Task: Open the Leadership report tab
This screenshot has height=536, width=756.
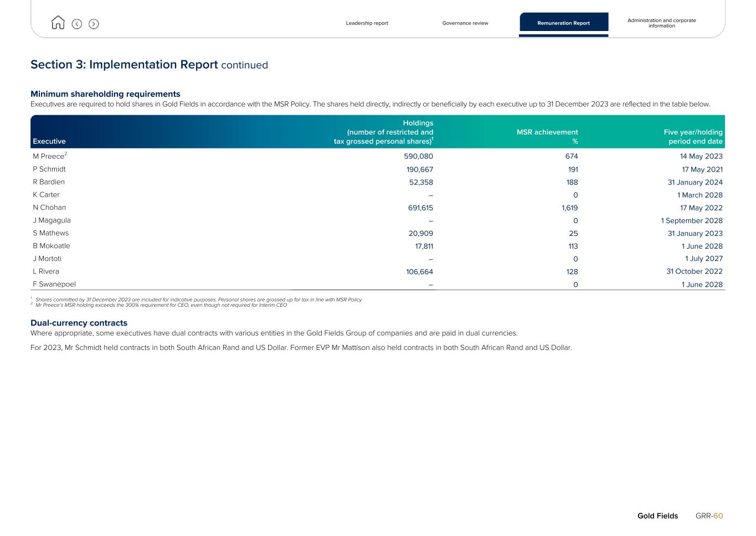Action: (x=367, y=23)
